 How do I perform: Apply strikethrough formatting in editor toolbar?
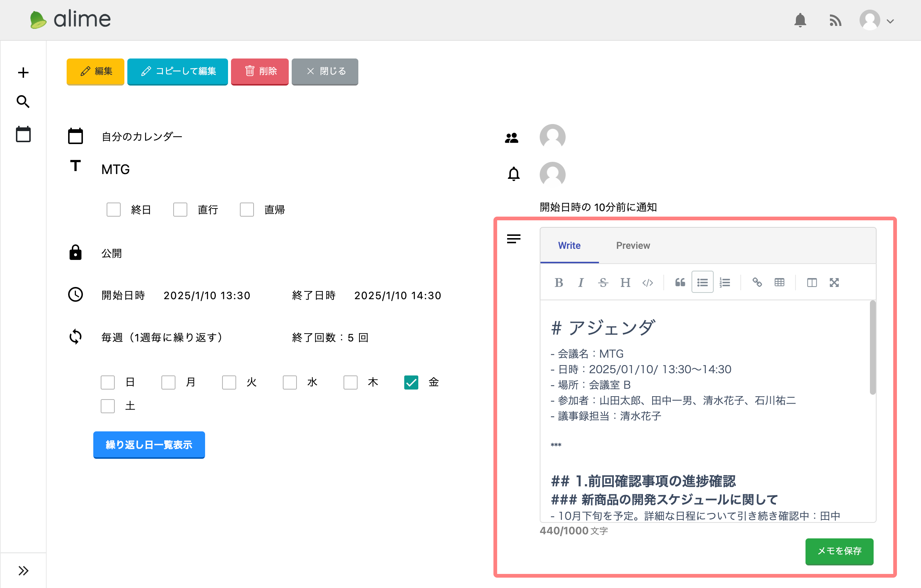(x=603, y=282)
